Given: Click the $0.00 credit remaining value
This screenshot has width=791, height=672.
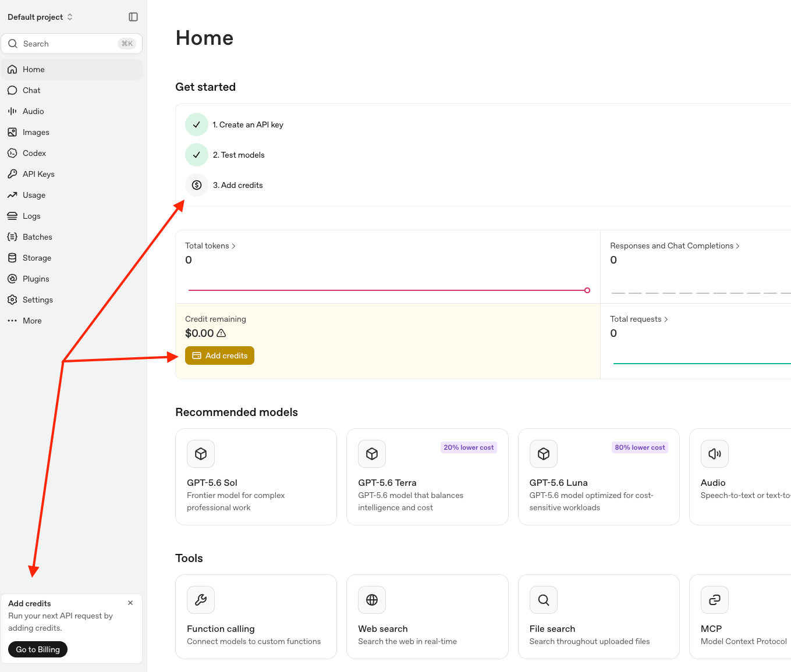Looking at the screenshot, I should pyautogui.click(x=200, y=333).
